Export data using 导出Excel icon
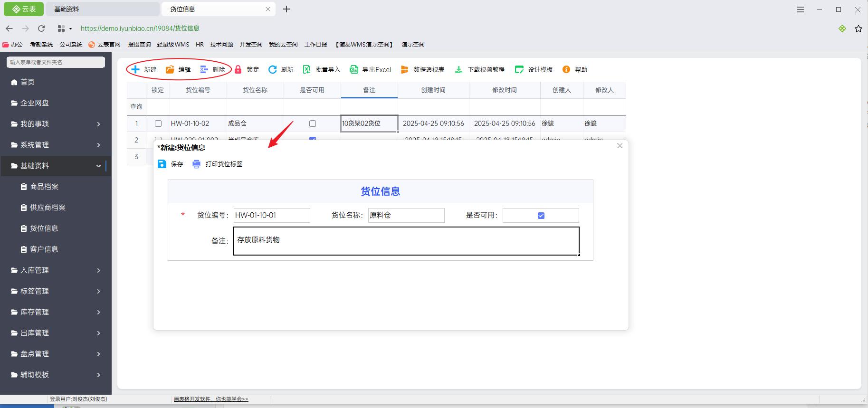868x408 pixels. 354,69
